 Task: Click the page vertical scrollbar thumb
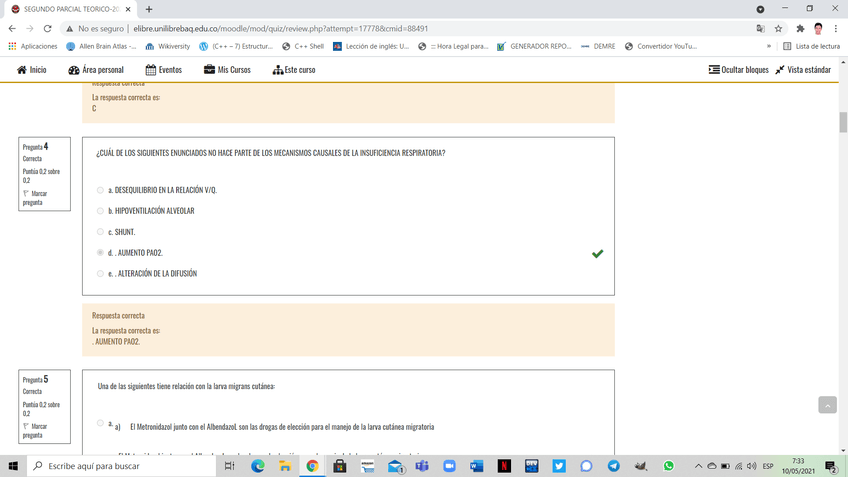843,122
